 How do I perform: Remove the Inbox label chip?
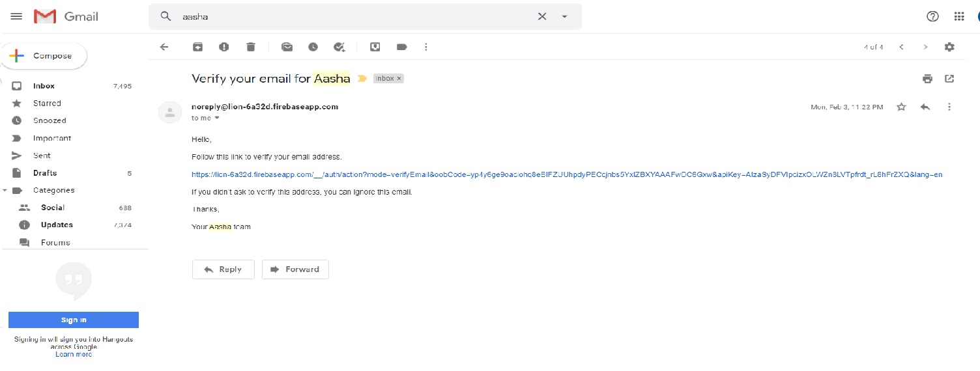coord(399,78)
